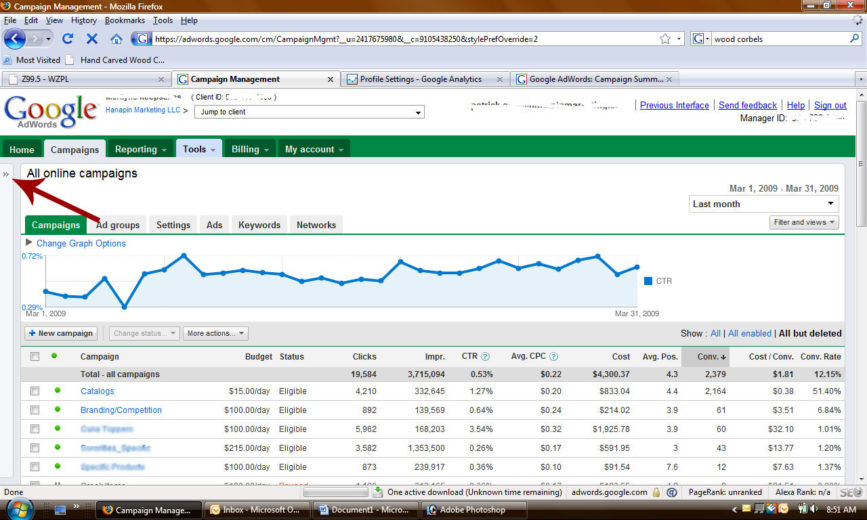Open the Branding/Competition campaign link
The image size is (867, 520).
click(x=121, y=410)
